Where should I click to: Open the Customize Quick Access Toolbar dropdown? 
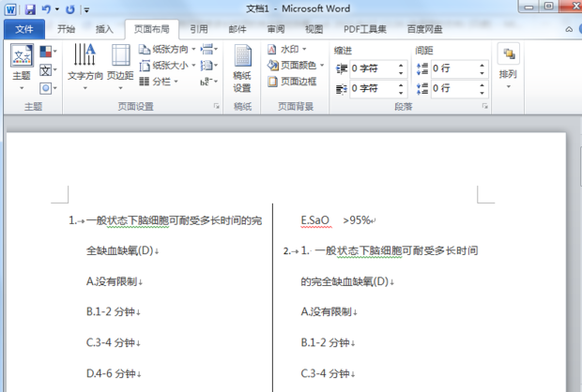(x=86, y=10)
